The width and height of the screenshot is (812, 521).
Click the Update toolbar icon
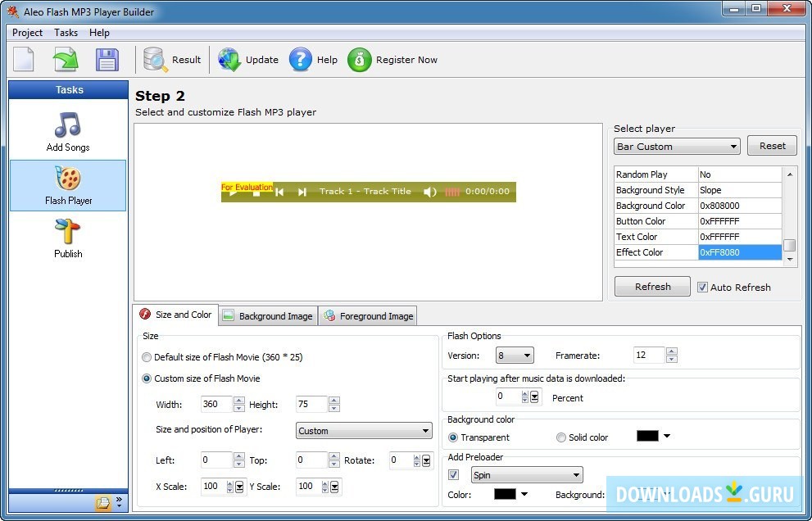tap(247, 59)
